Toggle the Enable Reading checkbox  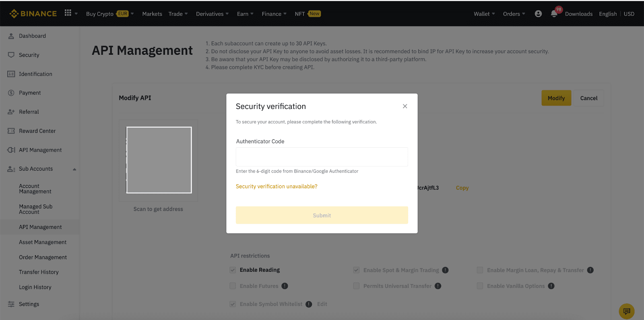click(233, 270)
